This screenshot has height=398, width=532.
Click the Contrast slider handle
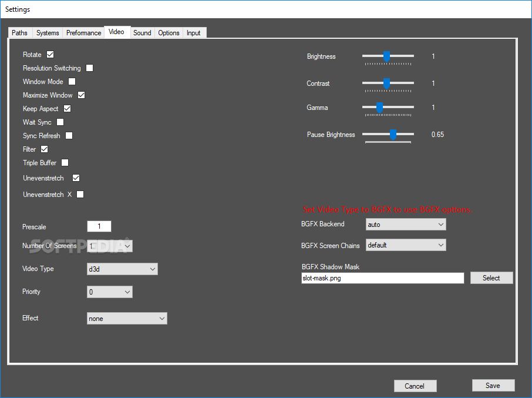[386, 83]
